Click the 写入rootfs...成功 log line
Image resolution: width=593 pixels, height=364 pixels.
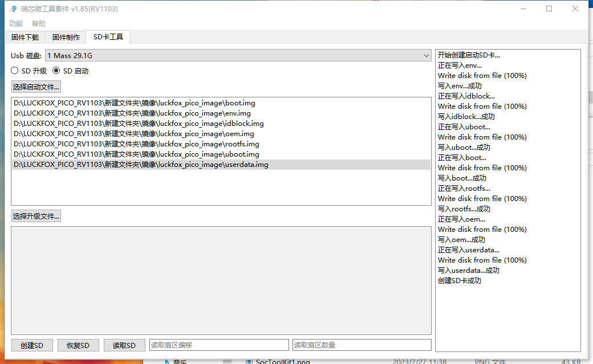tap(464, 208)
